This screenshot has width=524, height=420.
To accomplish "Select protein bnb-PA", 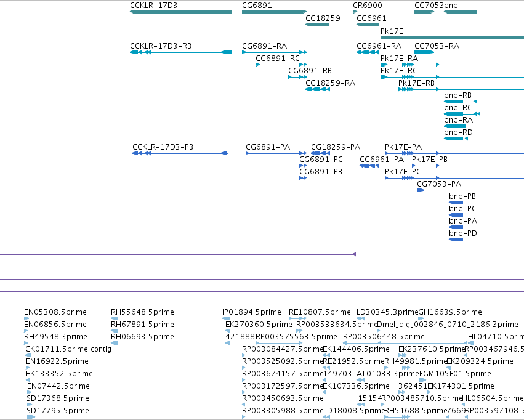I will point(456,227).
